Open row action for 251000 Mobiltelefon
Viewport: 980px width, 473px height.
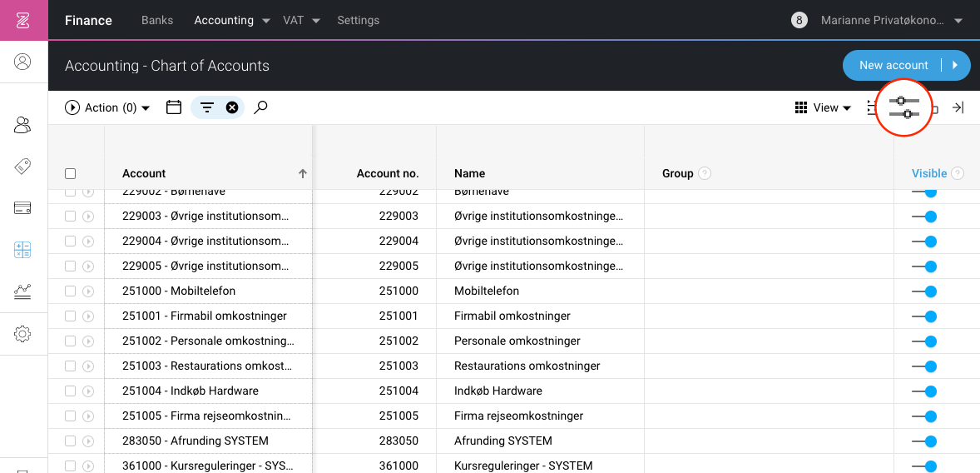pyautogui.click(x=88, y=291)
